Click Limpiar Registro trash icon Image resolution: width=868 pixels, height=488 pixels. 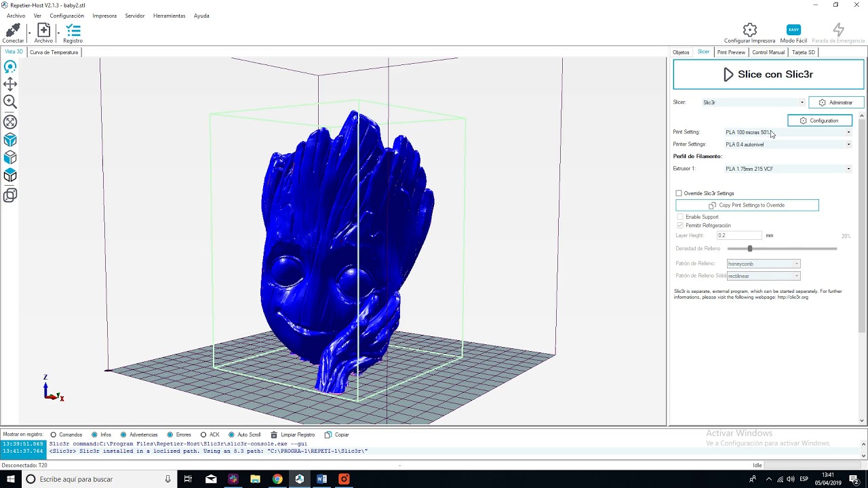click(274, 434)
